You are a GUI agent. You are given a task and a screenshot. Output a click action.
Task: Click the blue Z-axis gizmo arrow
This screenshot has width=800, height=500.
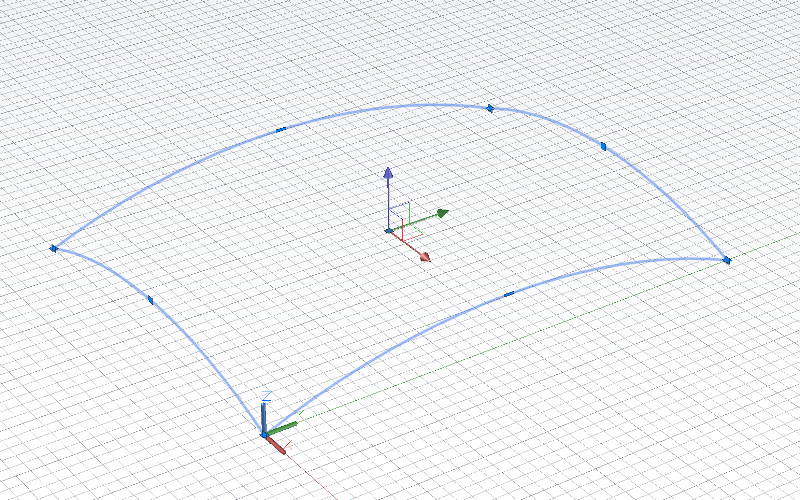[388, 173]
